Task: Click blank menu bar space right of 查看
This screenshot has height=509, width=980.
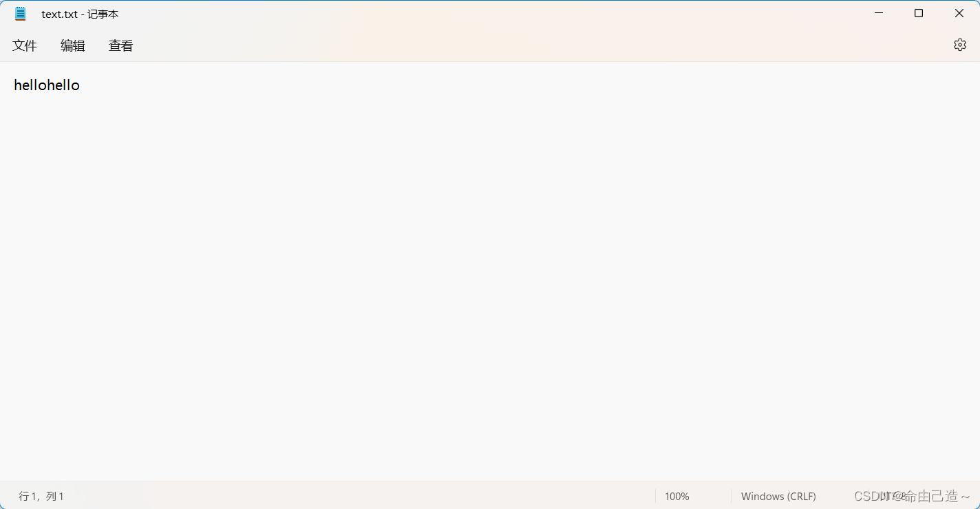Action: click(x=544, y=45)
